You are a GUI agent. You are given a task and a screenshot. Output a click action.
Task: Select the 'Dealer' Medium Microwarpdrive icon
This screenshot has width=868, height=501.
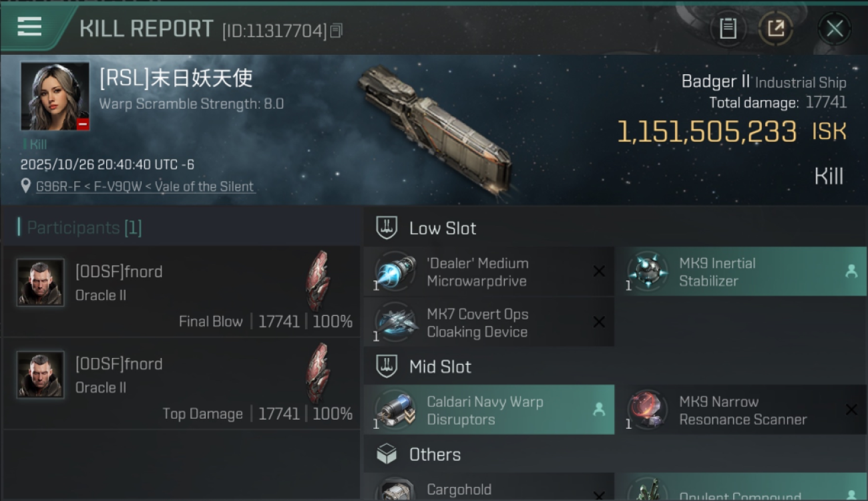(395, 272)
